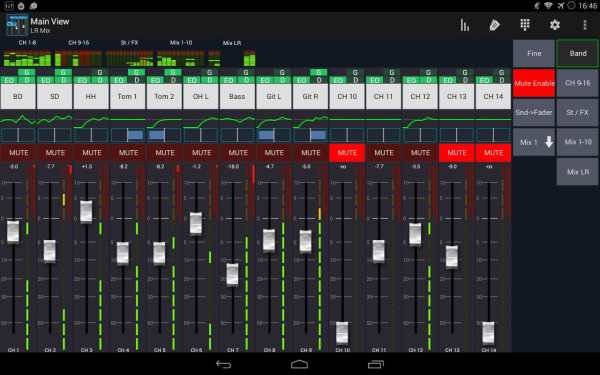600x375 pixels.
Task: Select the OH L channel button
Action: click(x=201, y=97)
